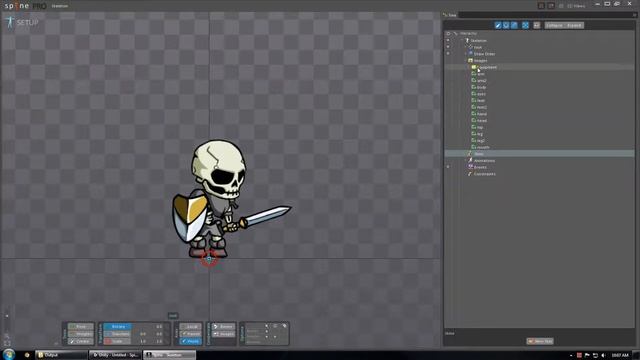Switch to Output window in taskbar
Image resolution: width=640 pixels, height=360 pixels.
coord(61,355)
